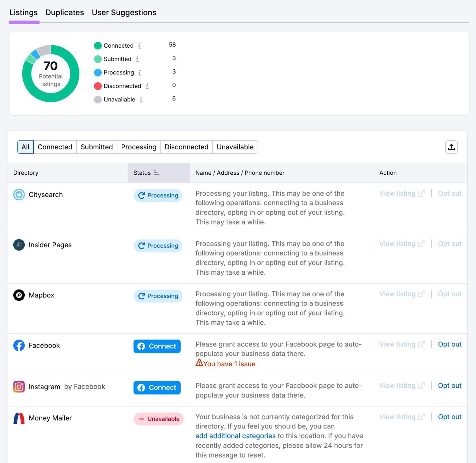Click the Mapbox directory logo
Screen dimensions: 476x463
pyautogui.click(x=19, y=295)
